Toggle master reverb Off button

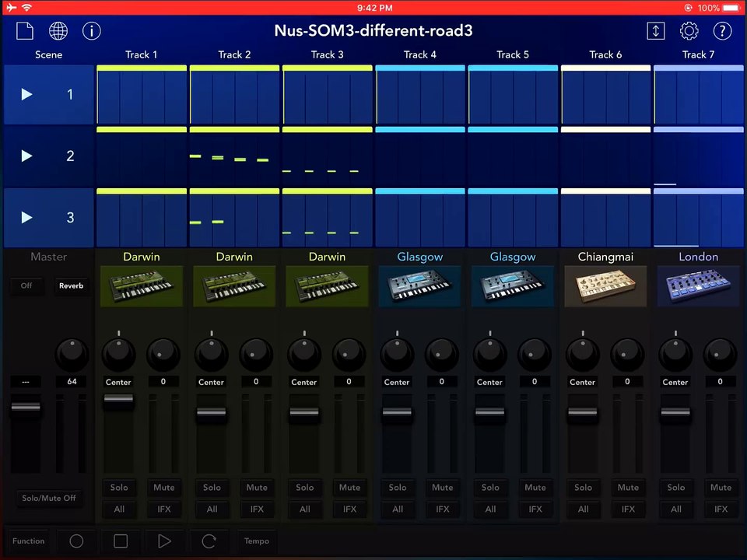point(26,285)
